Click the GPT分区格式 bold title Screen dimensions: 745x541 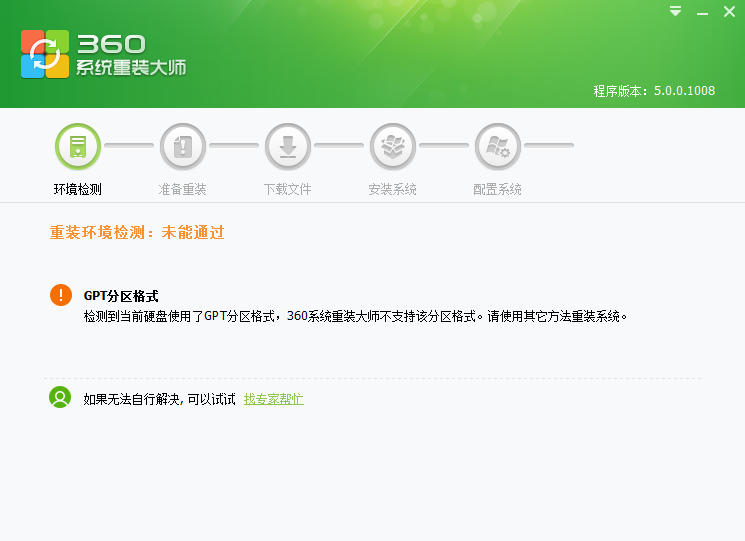121,296
